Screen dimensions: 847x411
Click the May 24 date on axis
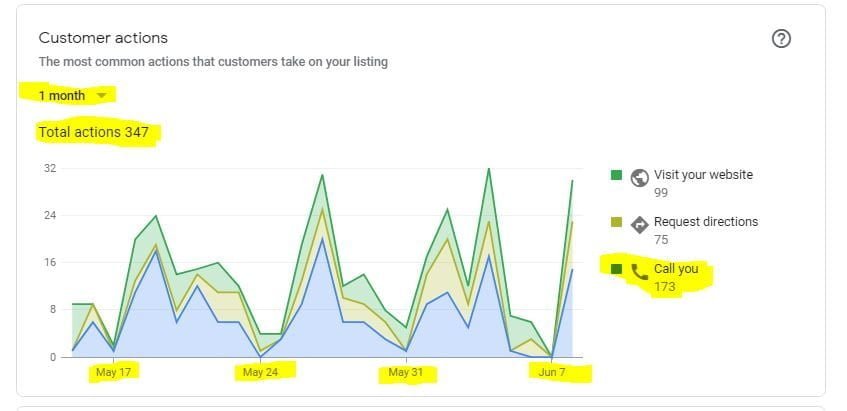click(260, 373)
